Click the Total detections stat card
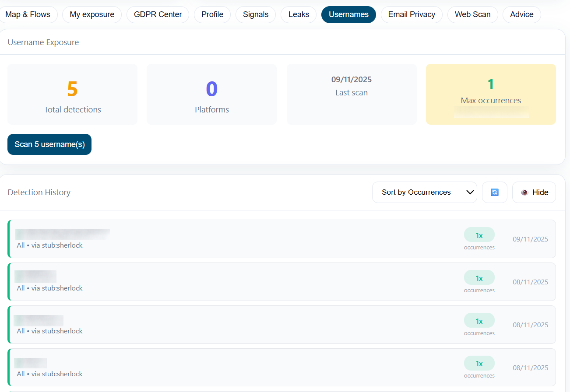Image resolution: width=570 pixels, height=392 pixels. [73, 94]
